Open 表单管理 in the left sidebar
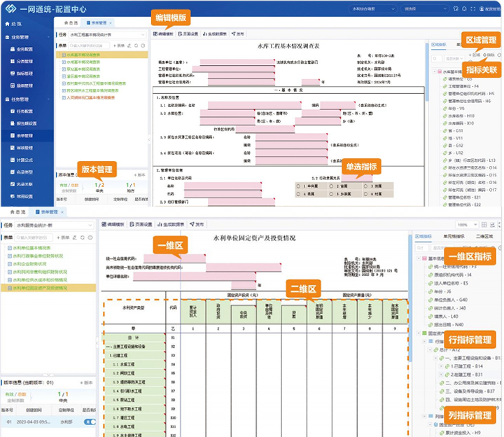504x437 pixels. point(27,136)
